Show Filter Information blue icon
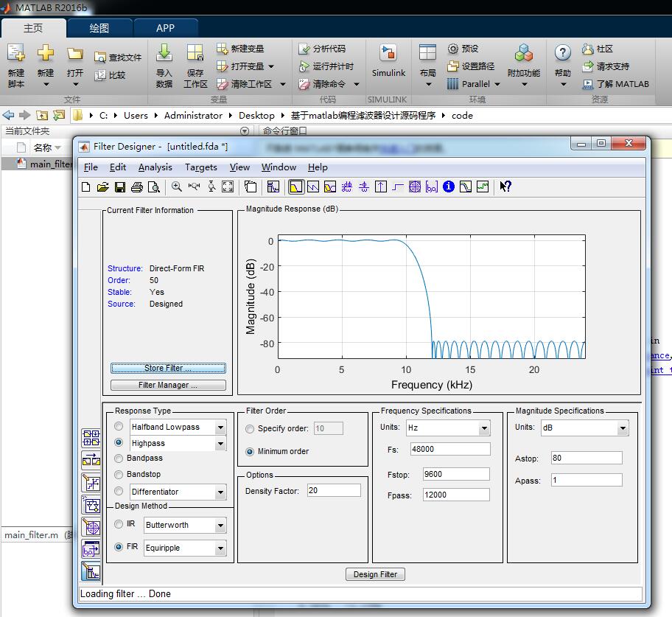This screenshot has height=617, width=672. [449, 187]
